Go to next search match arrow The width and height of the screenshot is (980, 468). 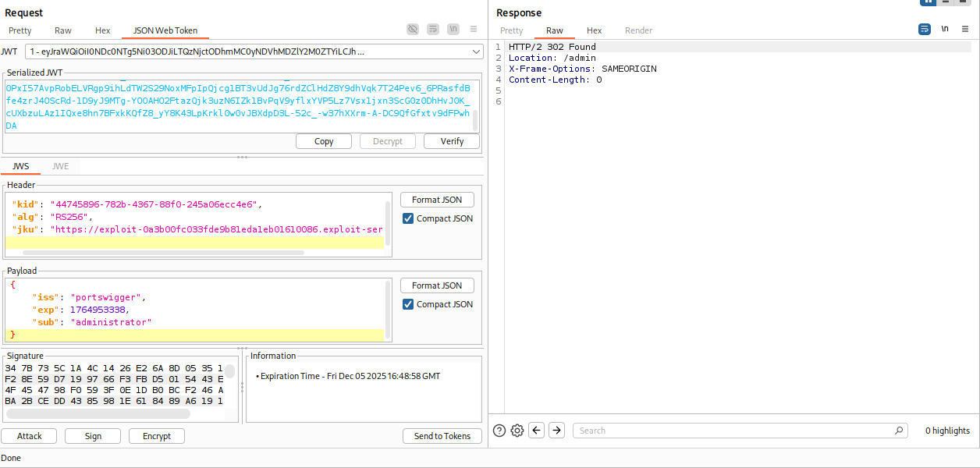pyautogui.click(x=556, y=431)
